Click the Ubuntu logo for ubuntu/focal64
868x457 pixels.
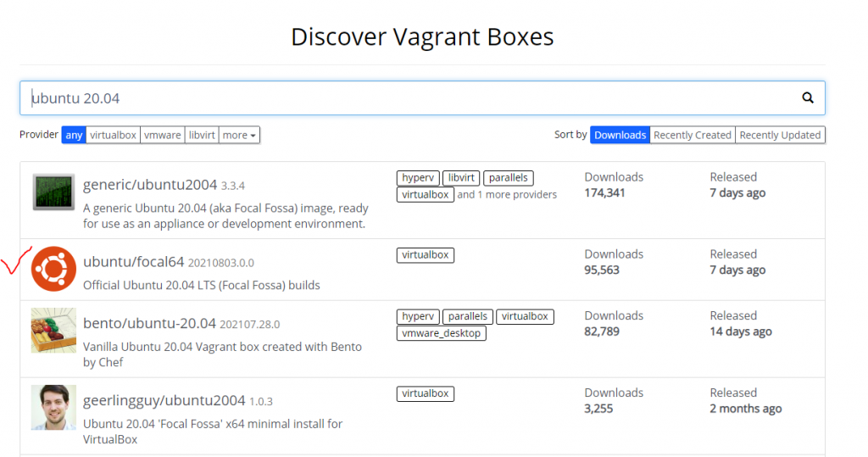click(x=53, y=269)
